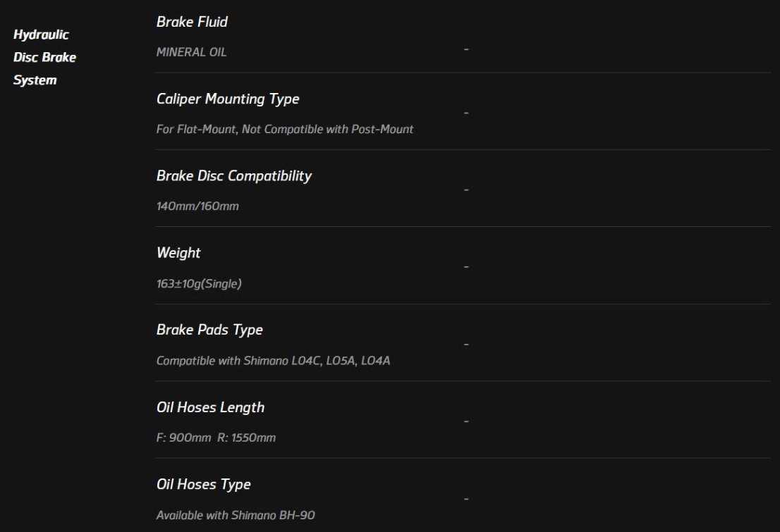Click the MINERAL OIL value text

pyautogui.click(x=191, y=52)
